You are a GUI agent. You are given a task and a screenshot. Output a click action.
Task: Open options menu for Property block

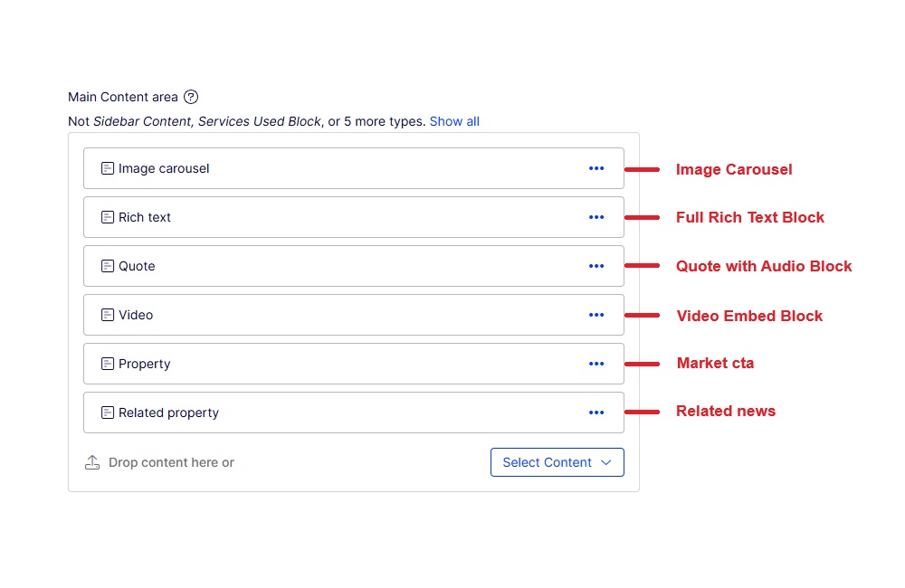[x=596, y=364]
